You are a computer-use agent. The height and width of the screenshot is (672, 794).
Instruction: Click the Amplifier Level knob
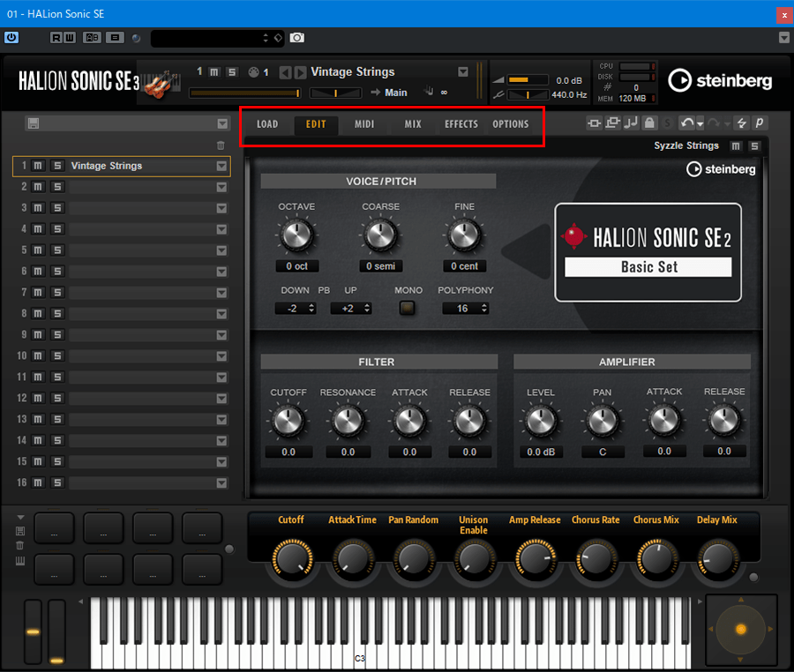click(x=541, y=421)
